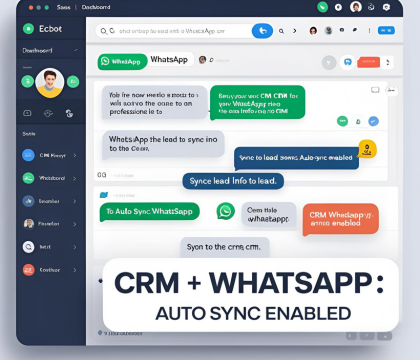Image resolution: width=420 pixels, height=360 pixels.
Task: Click the monitor icon at the chat panel's top right
Action: (x=375, y=90)
